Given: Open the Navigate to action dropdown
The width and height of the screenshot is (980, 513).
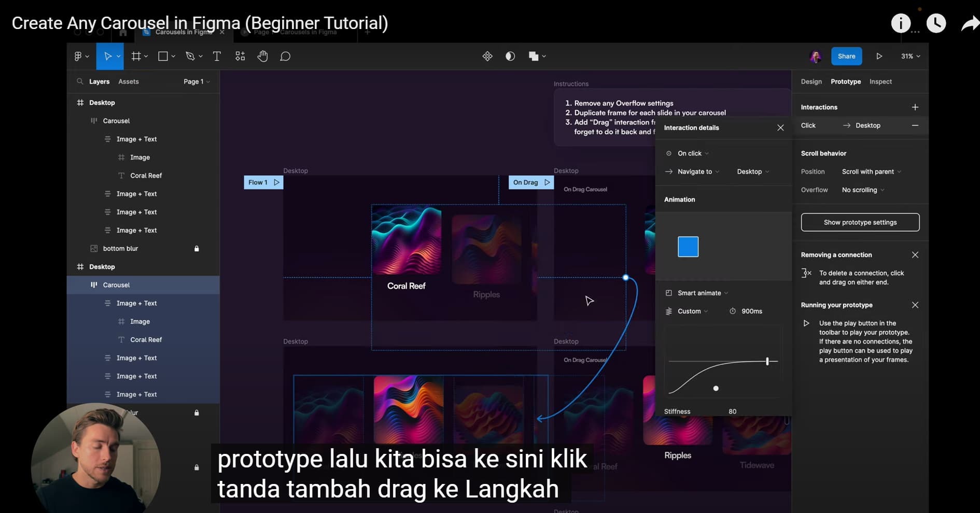Looking at the screenshot, I should pos(698,172).
